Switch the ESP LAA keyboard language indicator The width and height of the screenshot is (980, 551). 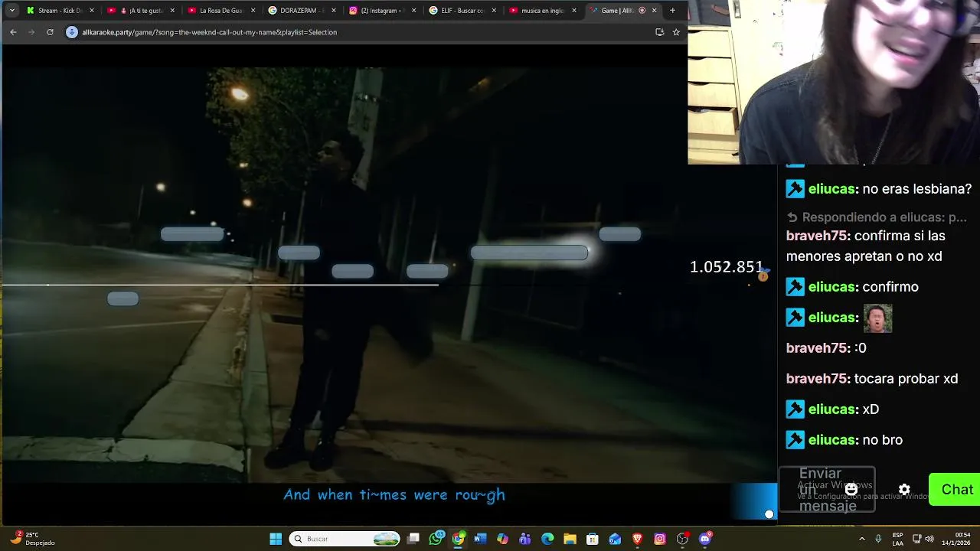point(897,539)
